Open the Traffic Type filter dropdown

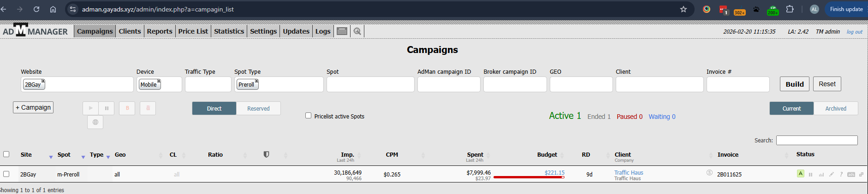[x=208, y=84]
